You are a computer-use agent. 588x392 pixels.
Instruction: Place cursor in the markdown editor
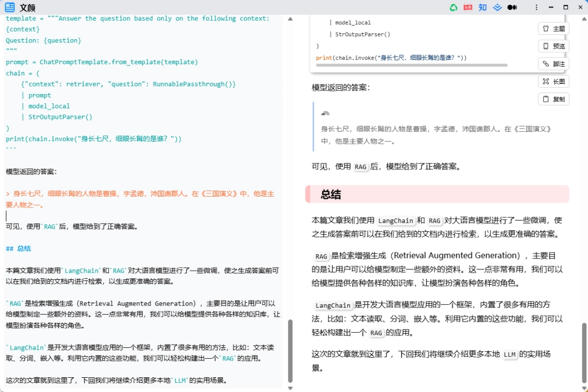click(109, 215)
